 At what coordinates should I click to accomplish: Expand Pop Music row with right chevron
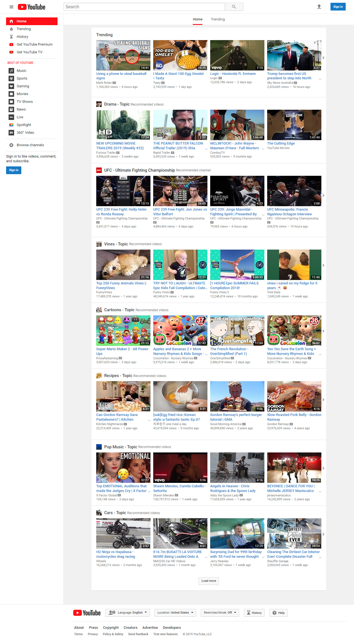323,468
